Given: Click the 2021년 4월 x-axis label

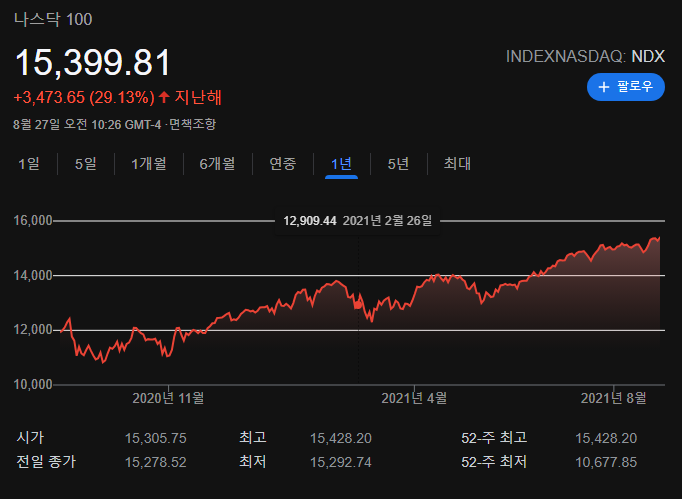Looking at the screenshot, I should [x=414, y=398].
